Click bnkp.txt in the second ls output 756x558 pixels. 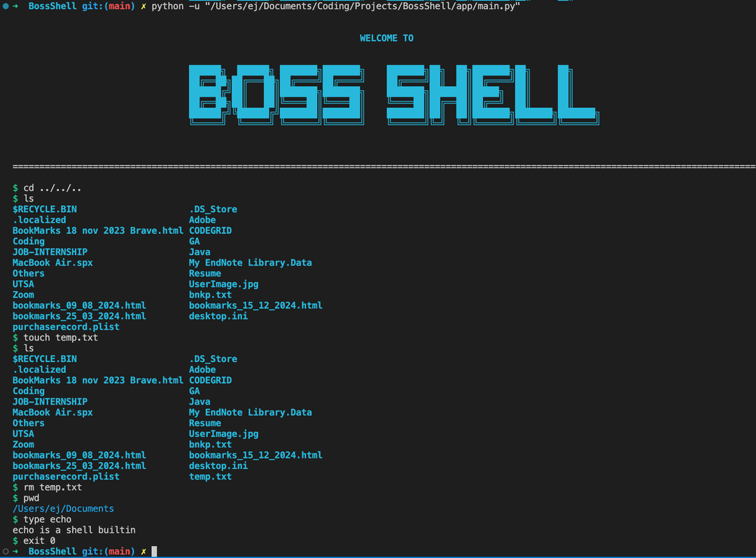[210, 444]
